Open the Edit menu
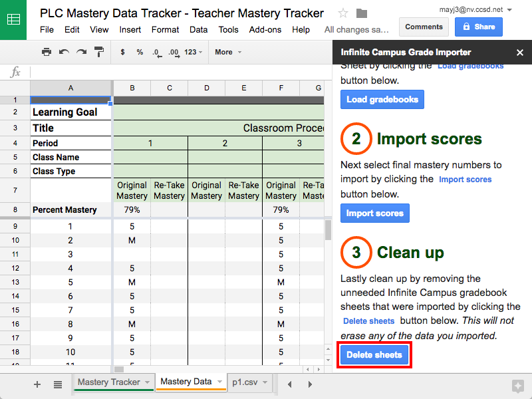 pos(72,30)
